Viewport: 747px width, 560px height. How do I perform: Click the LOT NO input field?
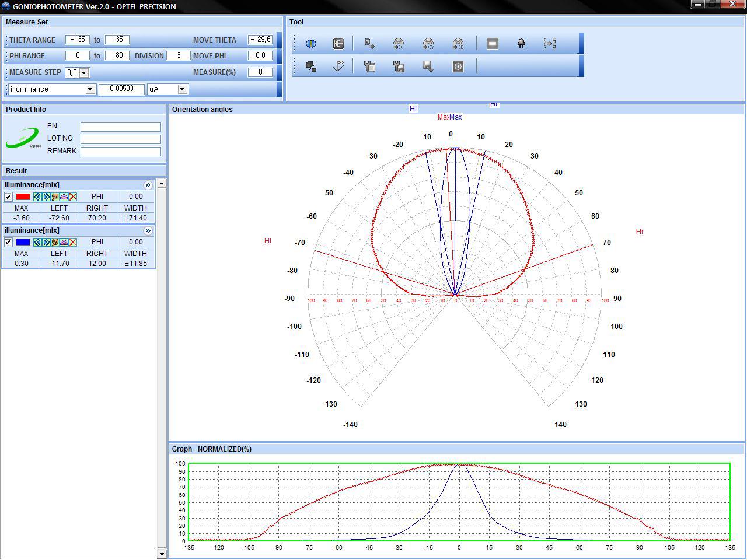click(x=121, y=139)
